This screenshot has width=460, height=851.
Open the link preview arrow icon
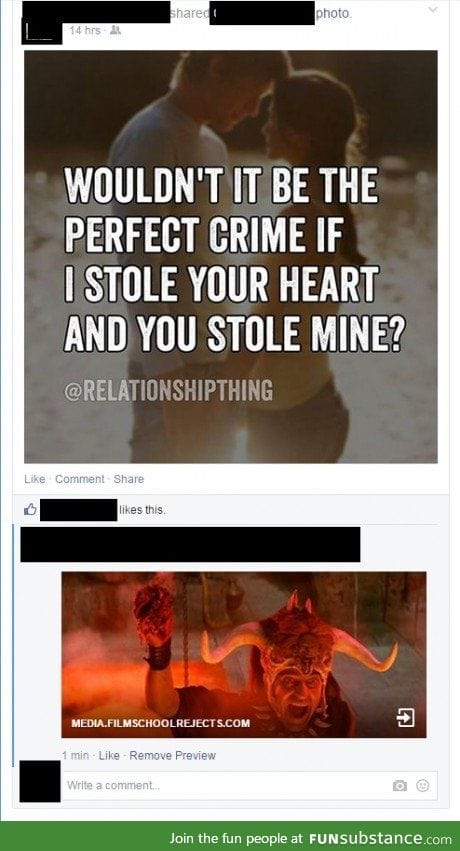(x=405, y=719)
